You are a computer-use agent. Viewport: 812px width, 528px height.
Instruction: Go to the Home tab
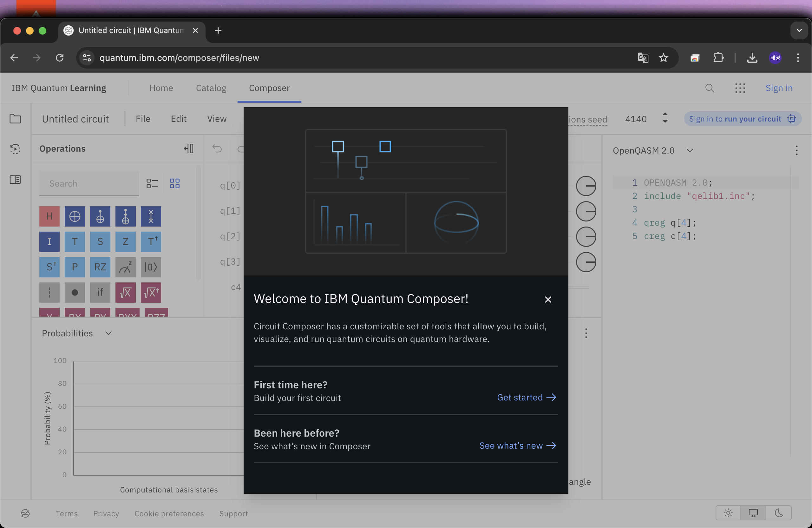click(x=161, y=88)
